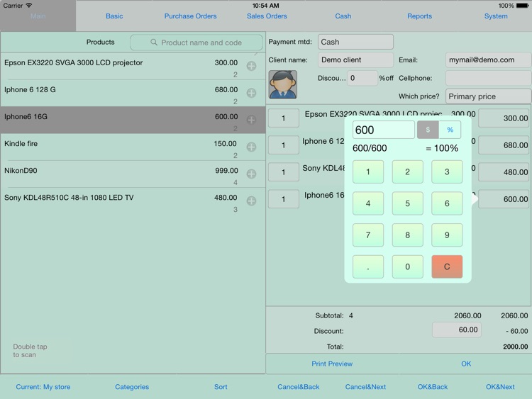532x399 pixels.
Task: Click the search magnifier in product search
Action: pos(154,43)
